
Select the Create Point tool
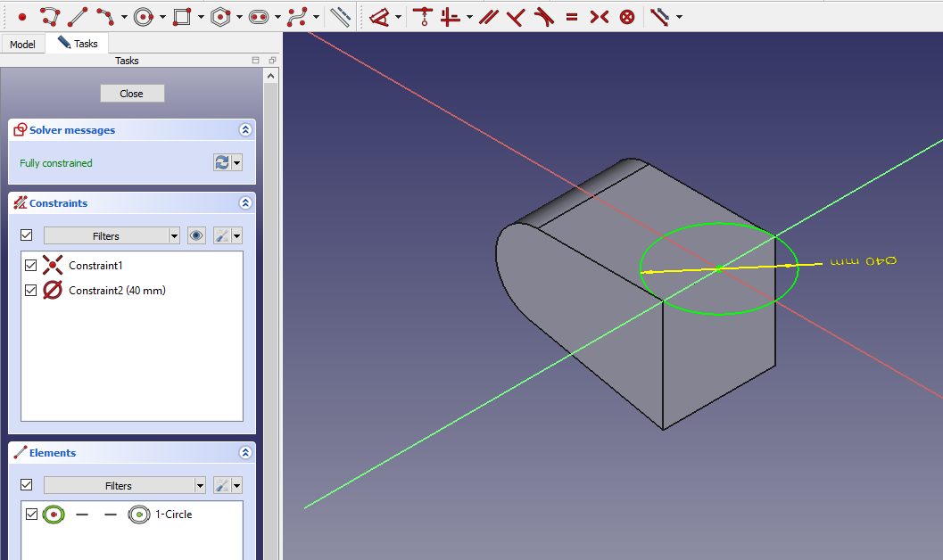click(22, 16)
